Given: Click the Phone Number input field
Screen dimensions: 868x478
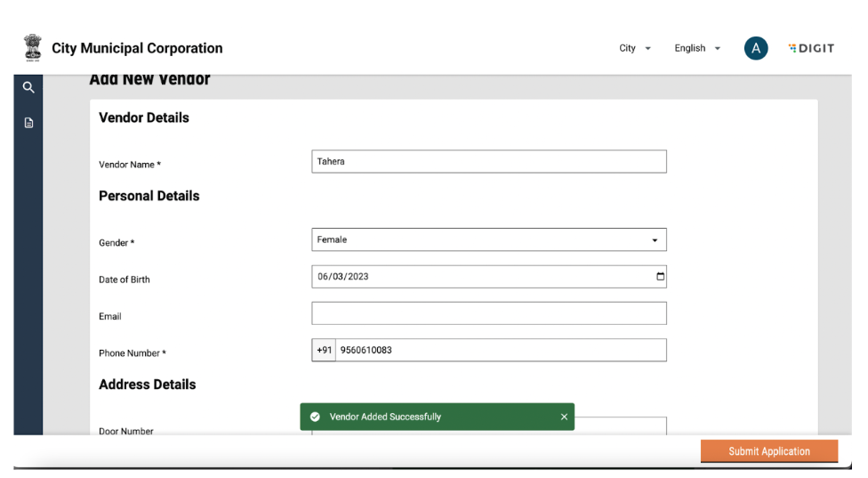Looking at the screenshot, I should [500, 350].
